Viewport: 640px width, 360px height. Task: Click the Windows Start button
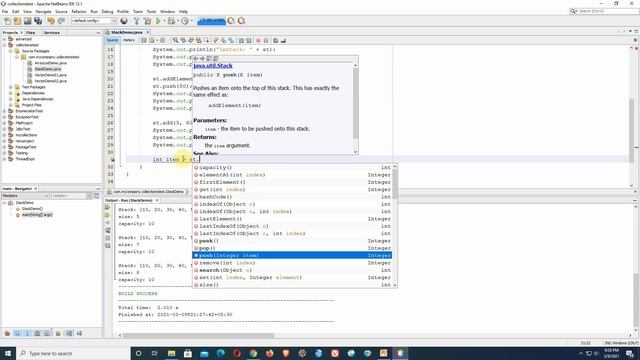(8, 353)
